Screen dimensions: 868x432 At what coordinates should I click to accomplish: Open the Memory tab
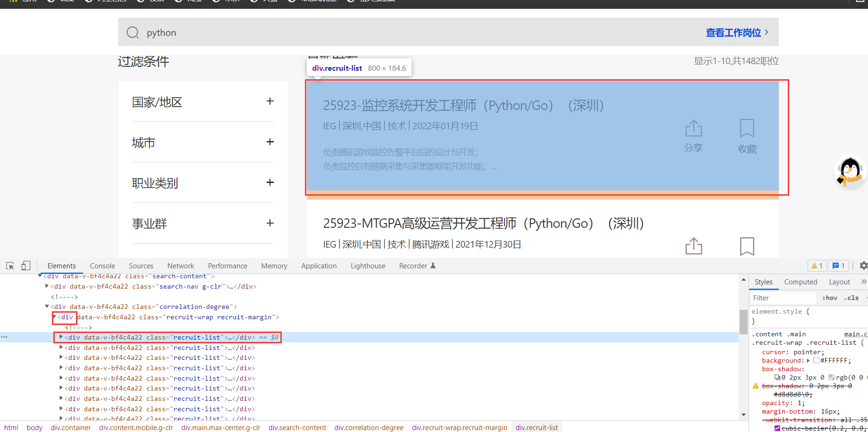[x=274, y=266]
